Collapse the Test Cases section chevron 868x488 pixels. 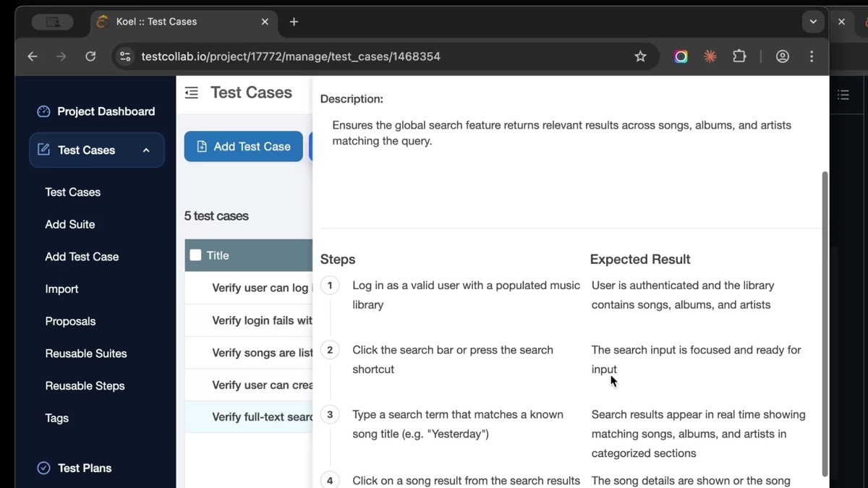pyautogui.click(x=145, y=150)
